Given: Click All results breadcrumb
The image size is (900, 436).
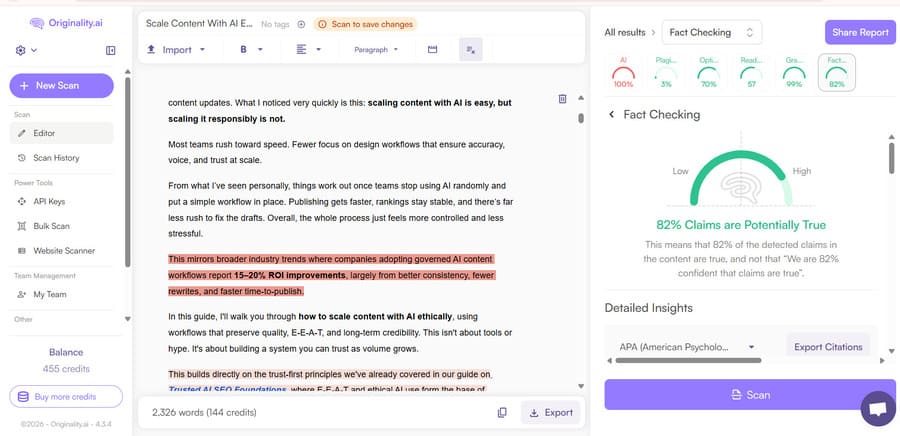Looking at the screenshot, I should [x=624, y=33].
